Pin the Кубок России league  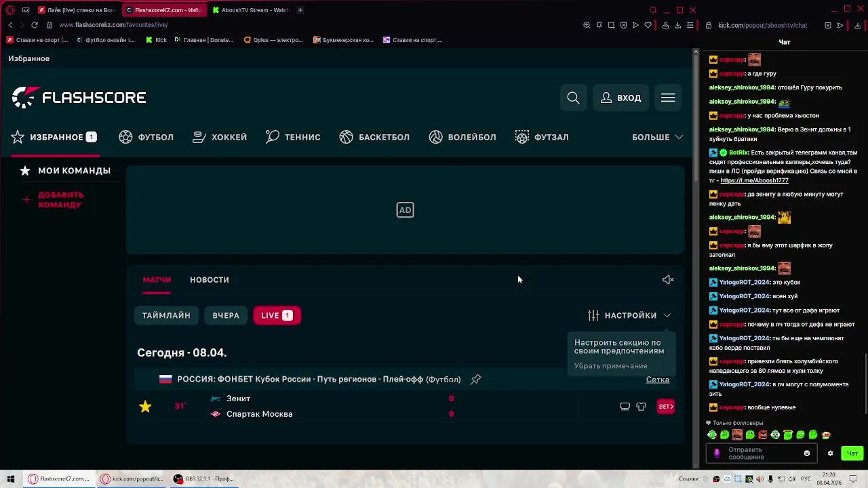(x=476, y=380)
